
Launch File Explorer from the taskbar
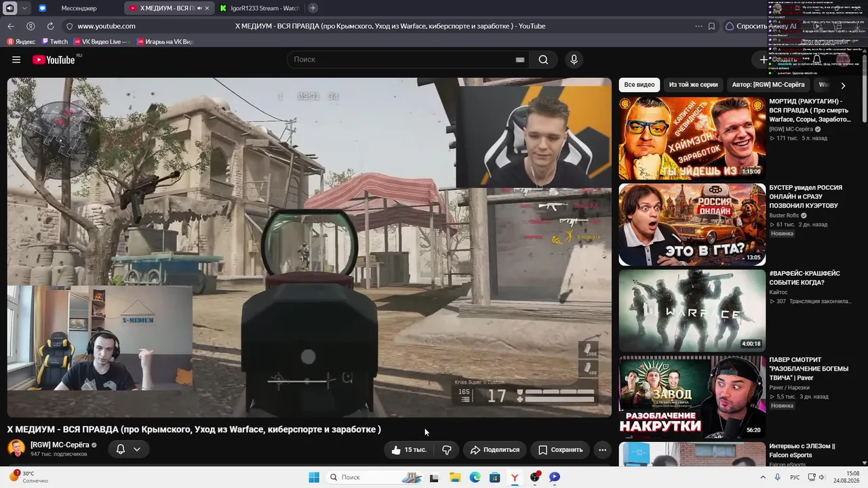tap(454, 477)
